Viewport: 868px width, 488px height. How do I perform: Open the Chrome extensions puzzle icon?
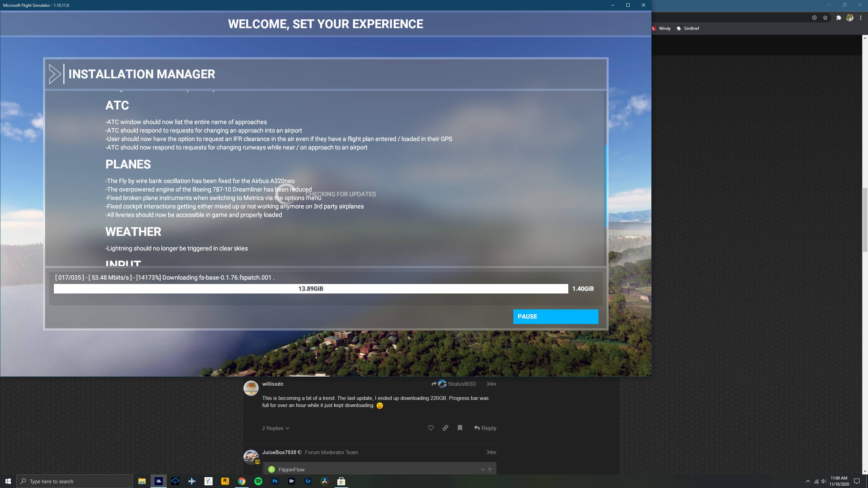click(839, 18)
